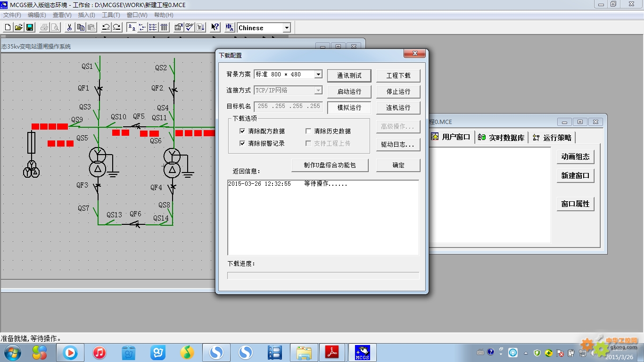This screenshot has width=644, height=362.
Task: Start the 工程下载 project download
Action: (398, 75)
